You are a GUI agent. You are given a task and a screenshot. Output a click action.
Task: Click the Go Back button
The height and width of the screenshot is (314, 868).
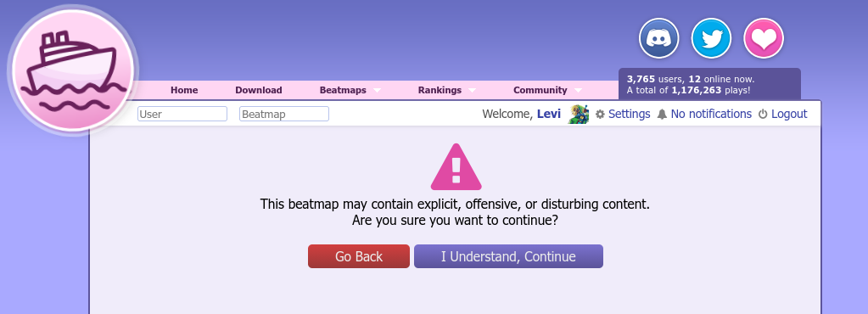pyautogui.click(x=359, y=256)
